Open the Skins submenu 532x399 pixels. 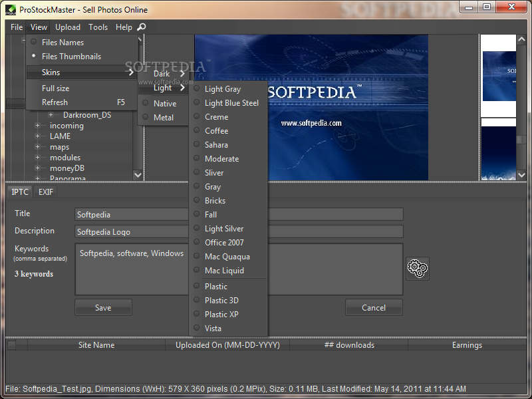[81, 72]
